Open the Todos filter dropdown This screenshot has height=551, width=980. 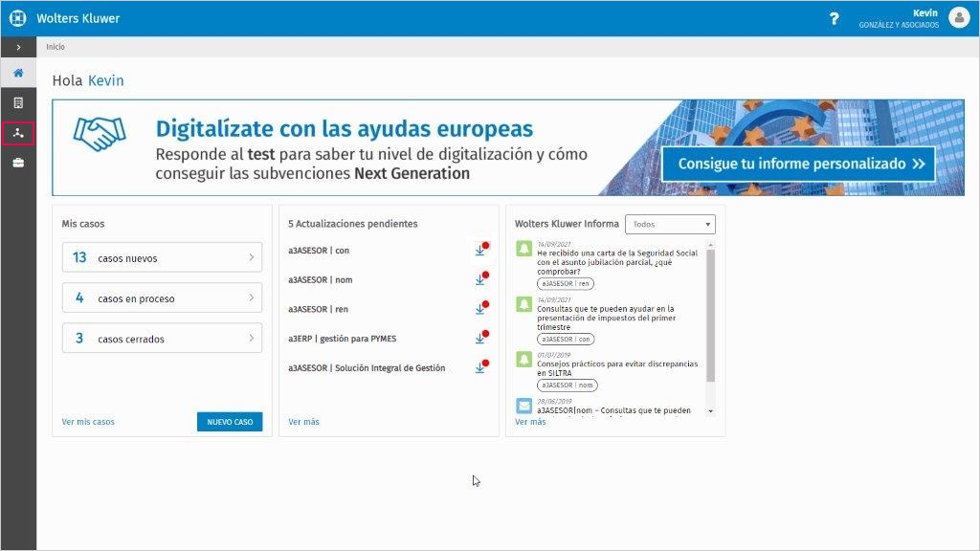[x=670, y=224]
